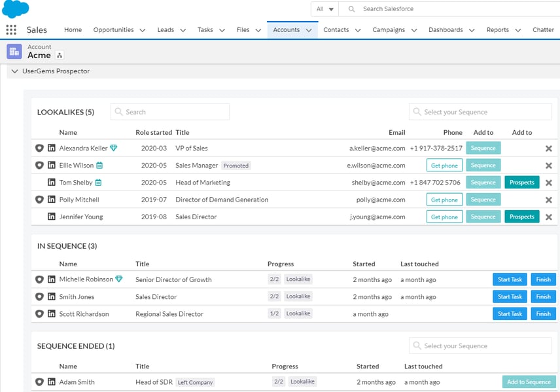This screenshot has width=560, height=392.
Task: Expand the Leads tab dropdown chevron
Action: pyautogui.click(x=183, y=30)
